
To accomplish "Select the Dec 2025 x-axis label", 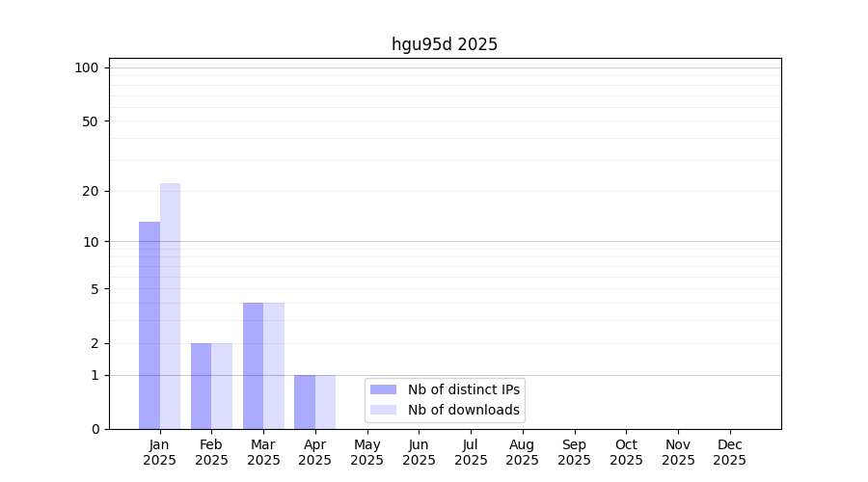I will tap(729, 452).
